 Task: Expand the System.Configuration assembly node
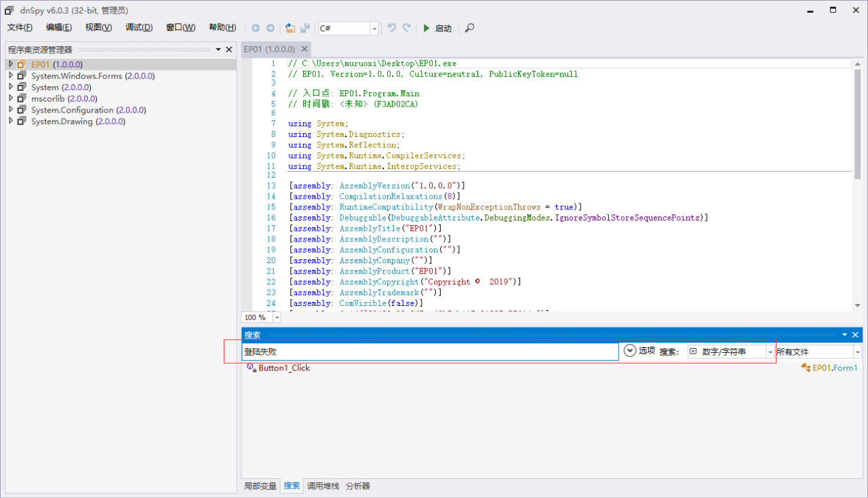point(11,109)
